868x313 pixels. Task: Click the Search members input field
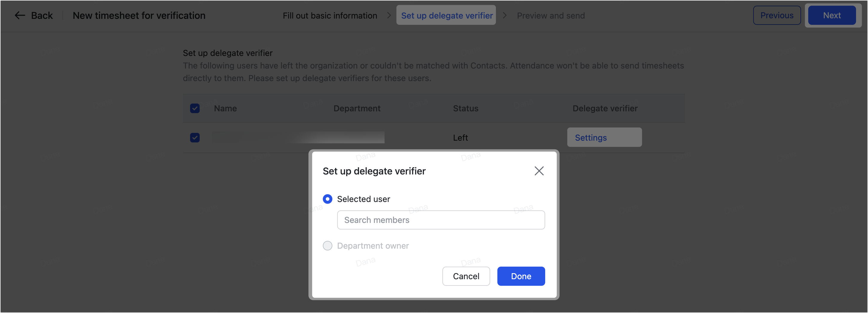[441, 220]
